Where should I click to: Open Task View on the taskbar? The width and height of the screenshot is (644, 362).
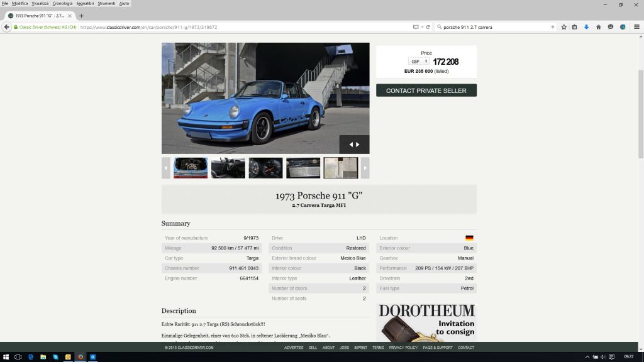(18, 357)
